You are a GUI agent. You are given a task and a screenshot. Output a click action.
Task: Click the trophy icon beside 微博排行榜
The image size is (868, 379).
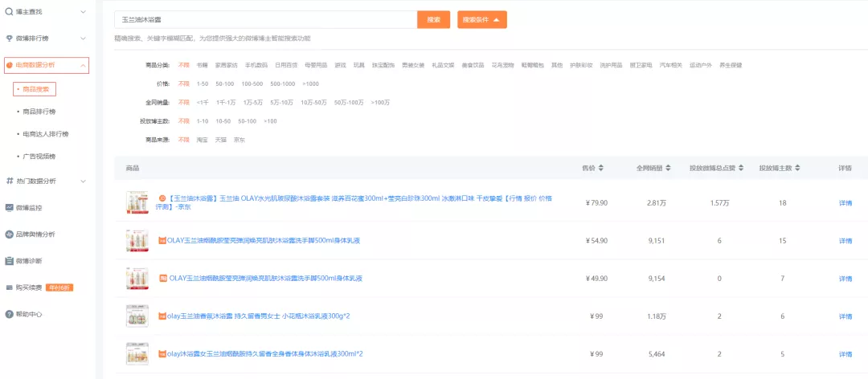coord(9,39)
